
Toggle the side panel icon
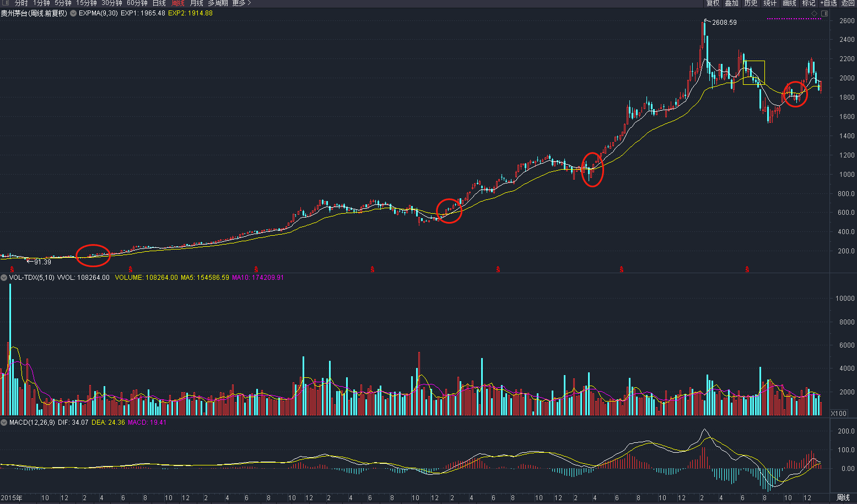(824, 13)
